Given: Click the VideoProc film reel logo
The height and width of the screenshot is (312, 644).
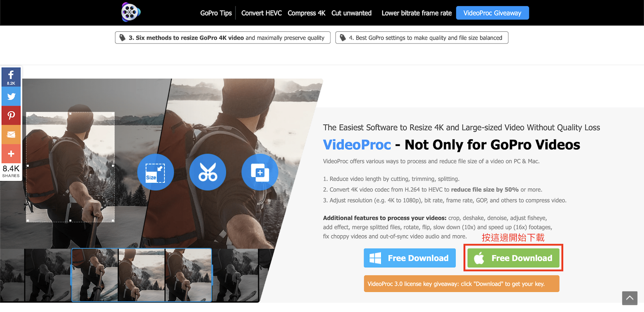Looking at the screenshot, I should click(131, 12).
